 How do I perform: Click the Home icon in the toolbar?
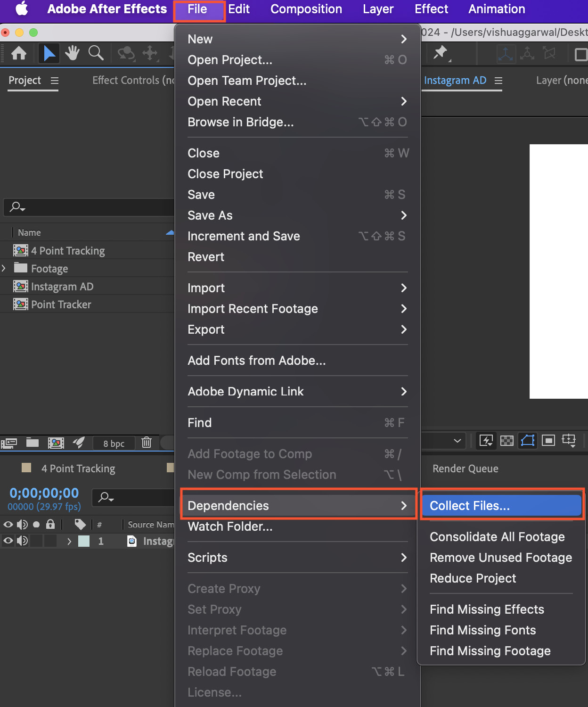pos(19,53)
